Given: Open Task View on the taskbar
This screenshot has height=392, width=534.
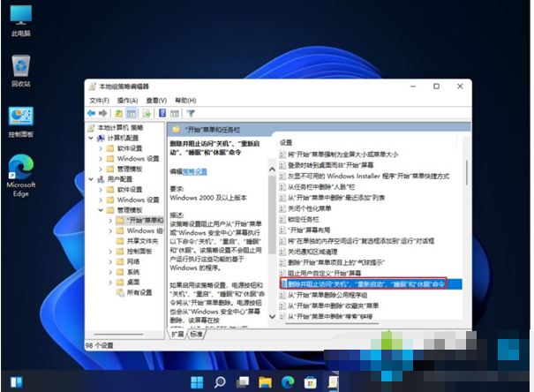Looking at the screenshot, I should [x=243, y=382].
